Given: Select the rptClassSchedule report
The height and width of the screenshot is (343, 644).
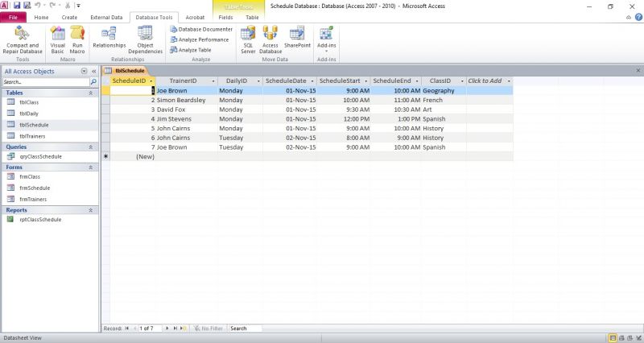Looking at the screenshot, I should click(x=40, y=219).
